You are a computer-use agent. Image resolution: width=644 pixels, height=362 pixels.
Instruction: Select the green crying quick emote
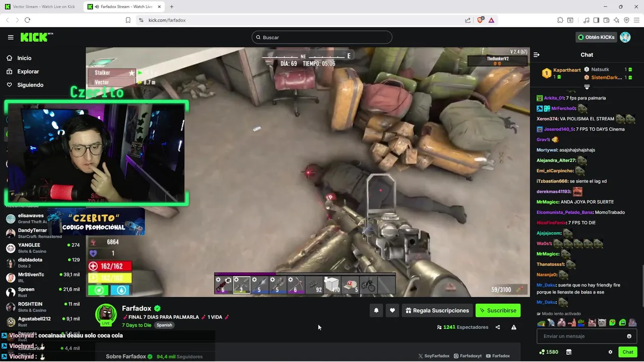tap(622, 323)
